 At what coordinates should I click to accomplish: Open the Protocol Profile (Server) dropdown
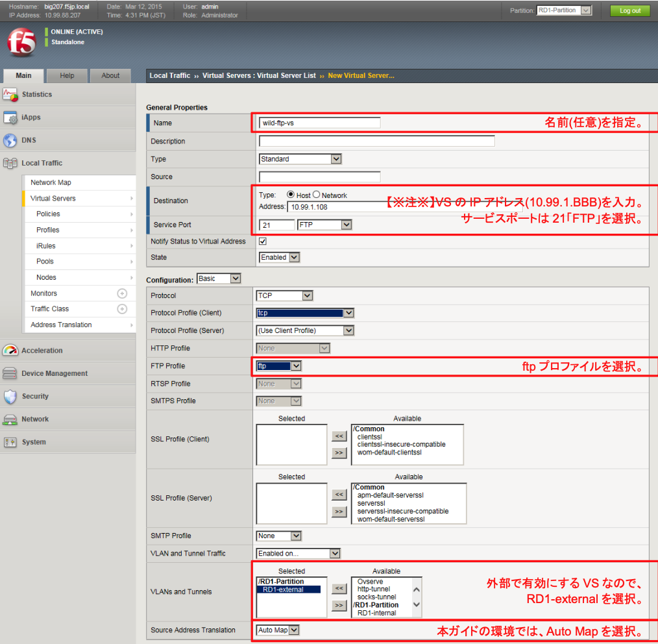pos(305,330)
